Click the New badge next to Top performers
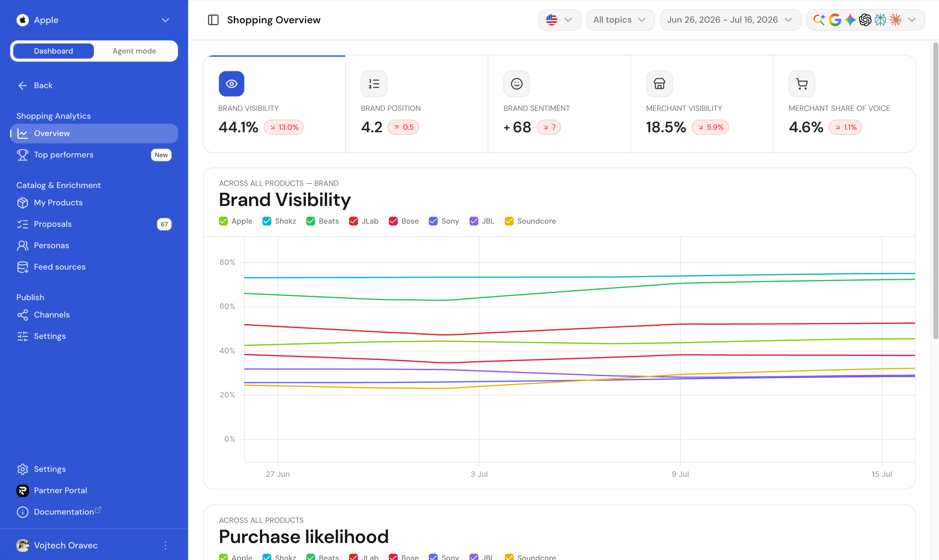The height and width of the screenshot is (560, 939). click(x=161, y=155)
